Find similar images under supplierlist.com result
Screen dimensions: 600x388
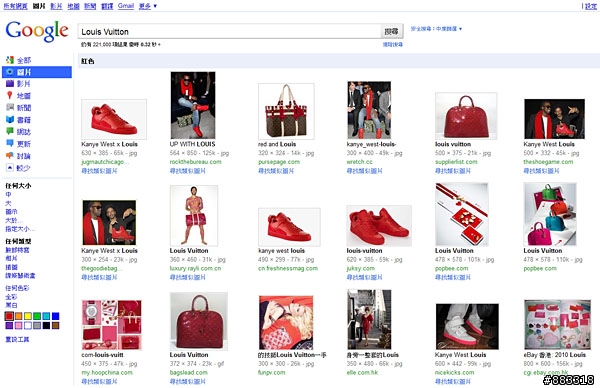[x=453, y=171]
